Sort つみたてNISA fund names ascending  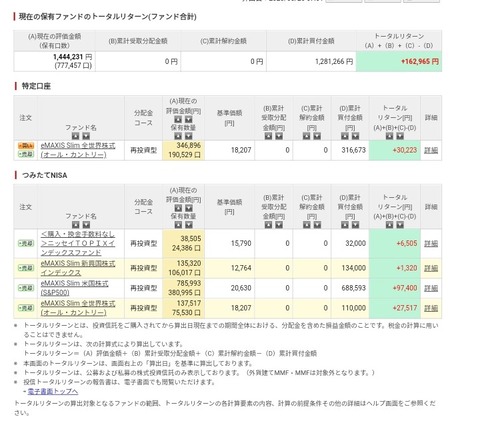click(x=76, y=225)
